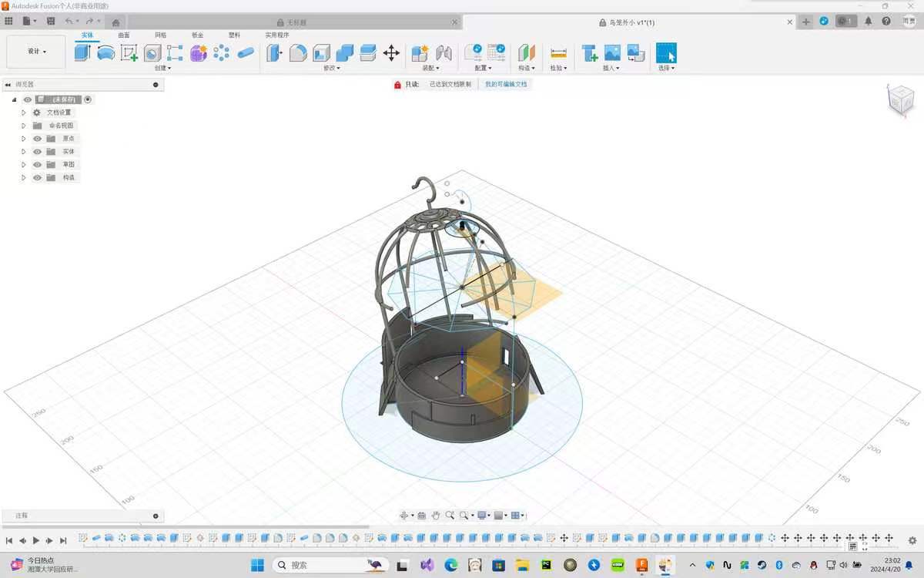Select the Fillet tool icon
Viewport: 924px width, 578px height.
coord(298,52)
